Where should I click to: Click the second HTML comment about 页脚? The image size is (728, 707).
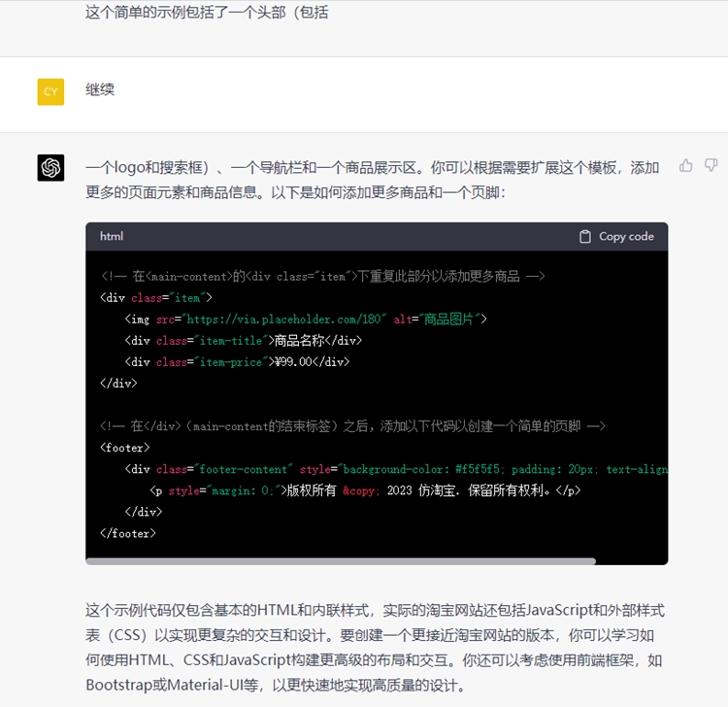pyautogui.click(x=353, y=426)
